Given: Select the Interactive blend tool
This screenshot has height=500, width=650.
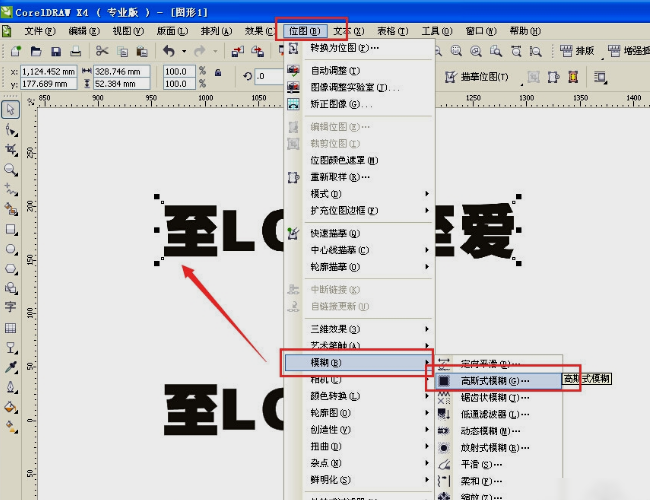Looking at the screenshot, I should coord(11,347).
